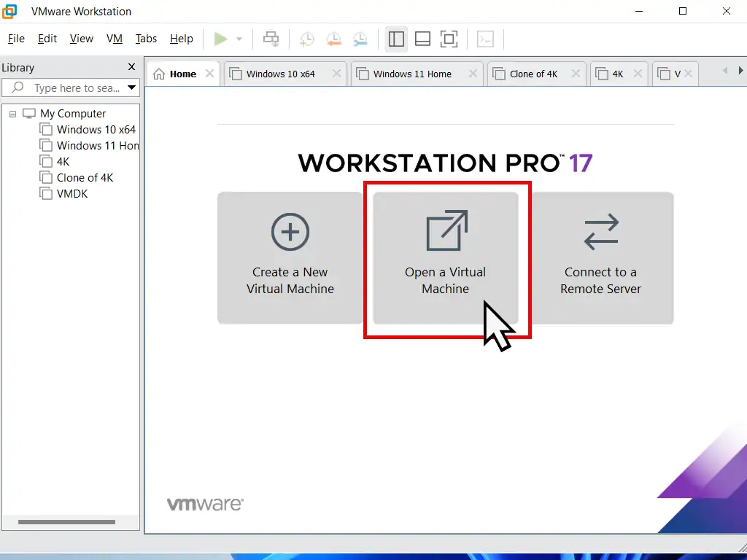Image resolution: width=747 pixels, height=560 pixels.
Task: Maximize the VMware Workstation window
Action: [x=683, y=11]
